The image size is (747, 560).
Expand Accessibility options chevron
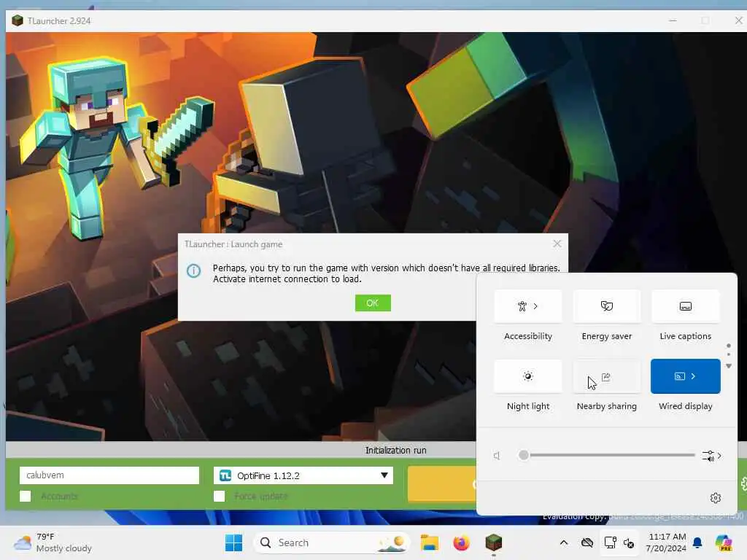click(535, 306)
